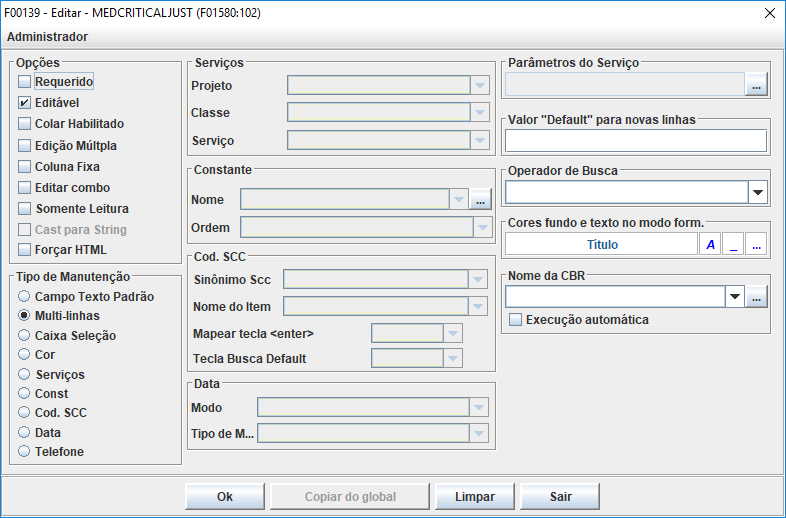Expand the Operador de Busca dropdown
This screenshot has height=518, width=786.
[x=757, y=192]
